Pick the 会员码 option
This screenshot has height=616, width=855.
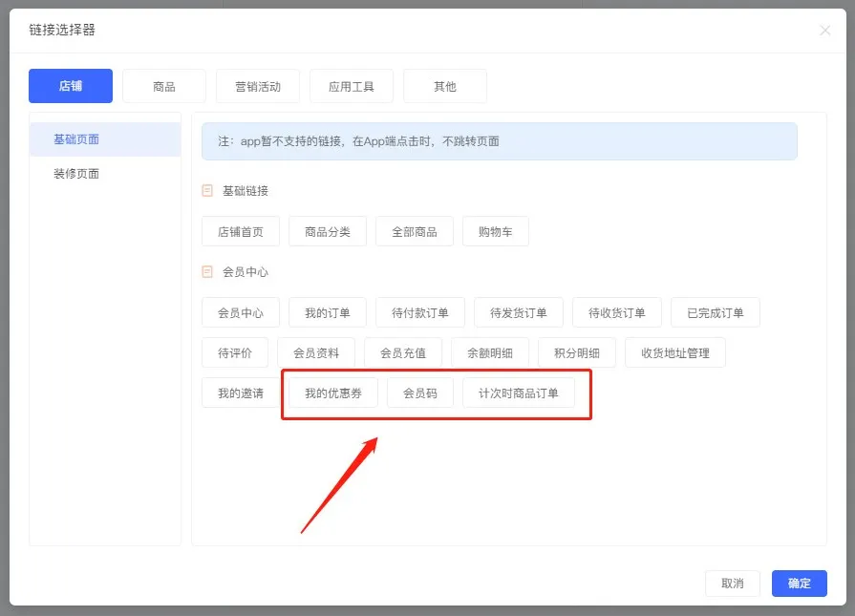pyautogui.click(x=420, y=393)
